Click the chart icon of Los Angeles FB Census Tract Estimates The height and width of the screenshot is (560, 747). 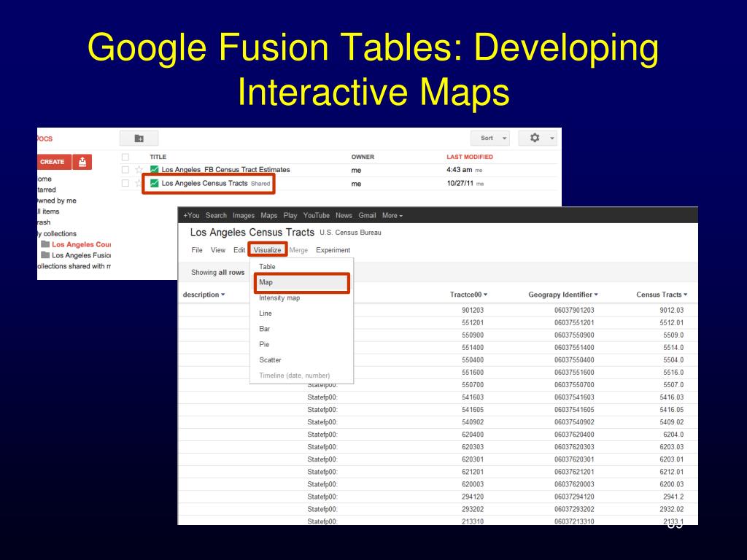tap(155, 169)
